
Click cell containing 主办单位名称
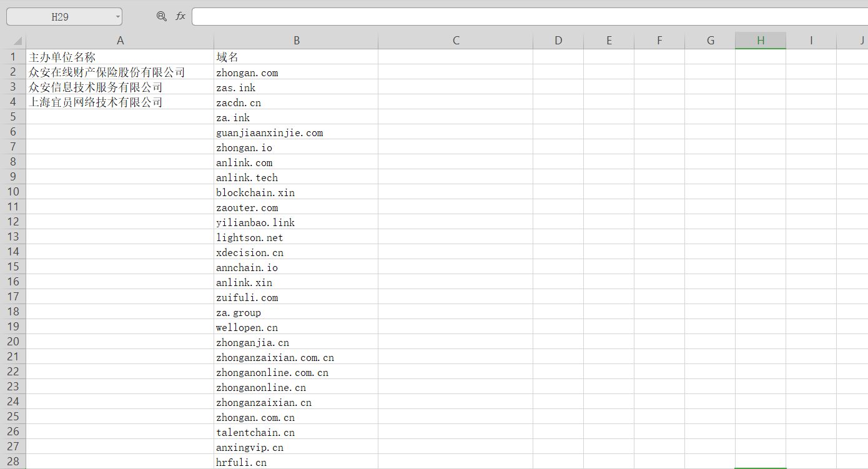pyautogui.click(x=120, y=57)
